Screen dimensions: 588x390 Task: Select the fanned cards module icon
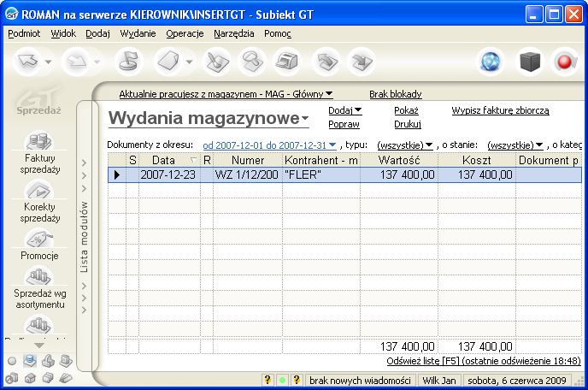pyautogui.click(x=66, y=378)
